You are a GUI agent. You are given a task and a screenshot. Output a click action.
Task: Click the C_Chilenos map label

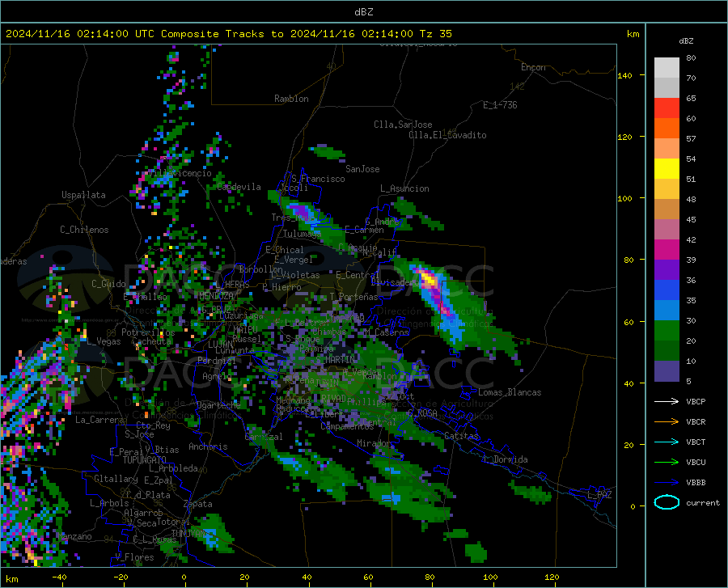click(84, 230)
